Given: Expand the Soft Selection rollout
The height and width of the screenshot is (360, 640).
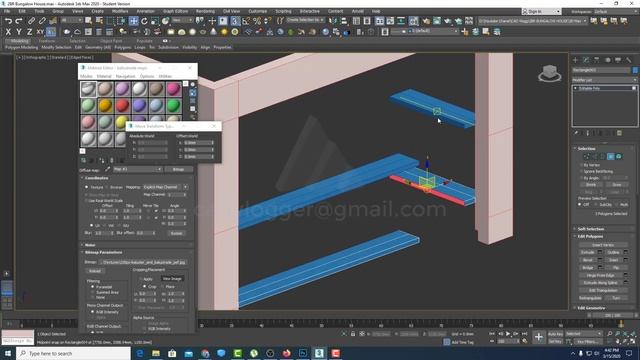Looking at the screenshot, I should pyautogui.click(x=591, y=229).
